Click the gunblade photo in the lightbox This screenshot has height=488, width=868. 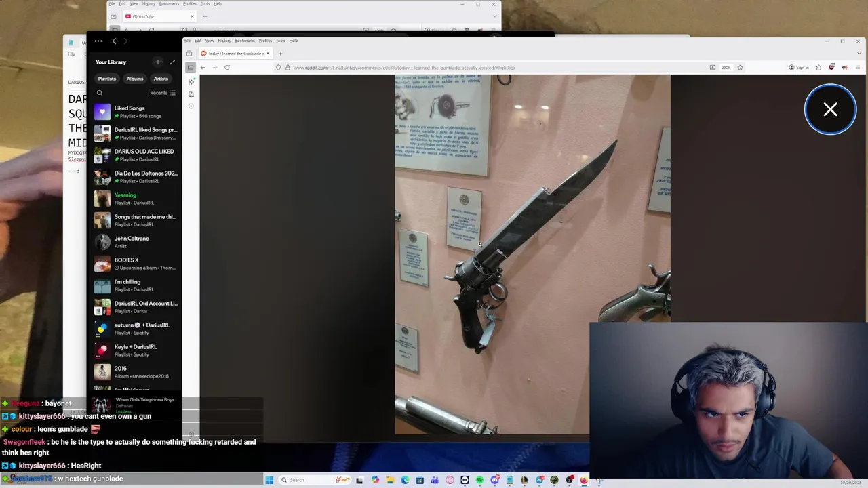[532, 254]
